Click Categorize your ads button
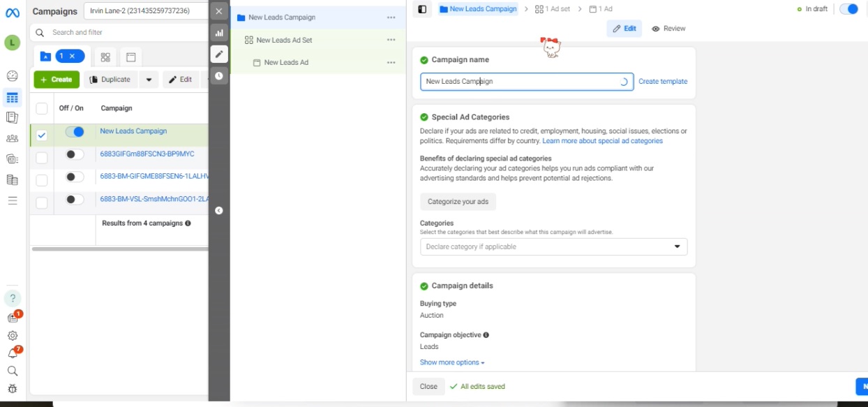Screen dimensions: 868x407 coord(458,202)
